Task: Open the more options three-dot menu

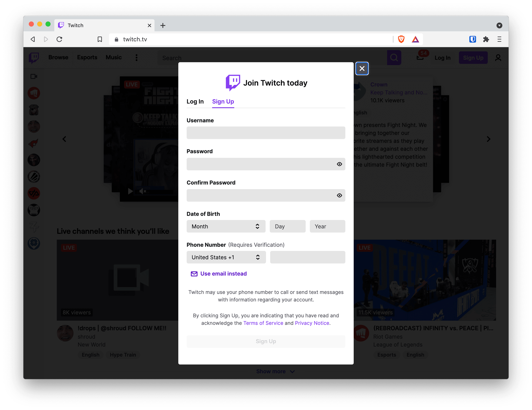Action: (136, 58)
